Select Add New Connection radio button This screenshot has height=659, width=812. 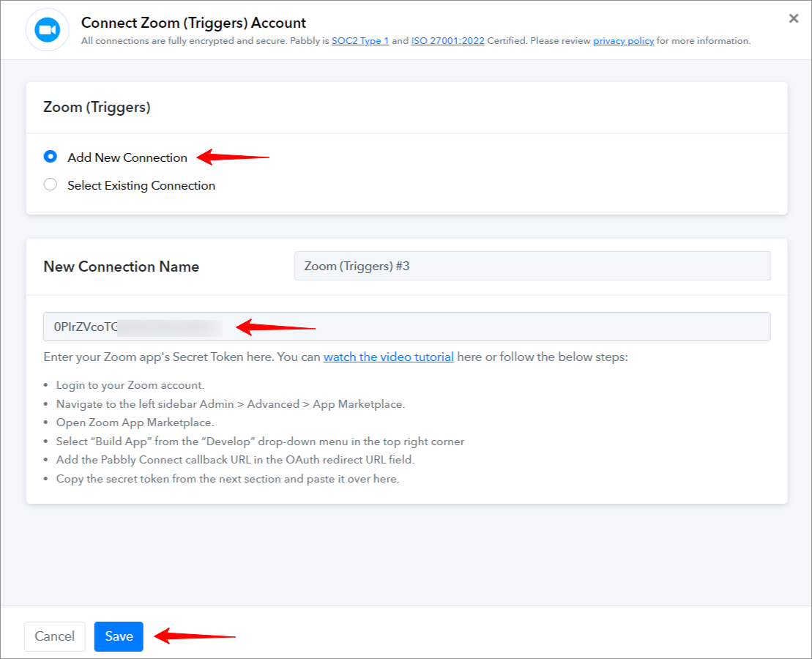click(51, 157)
